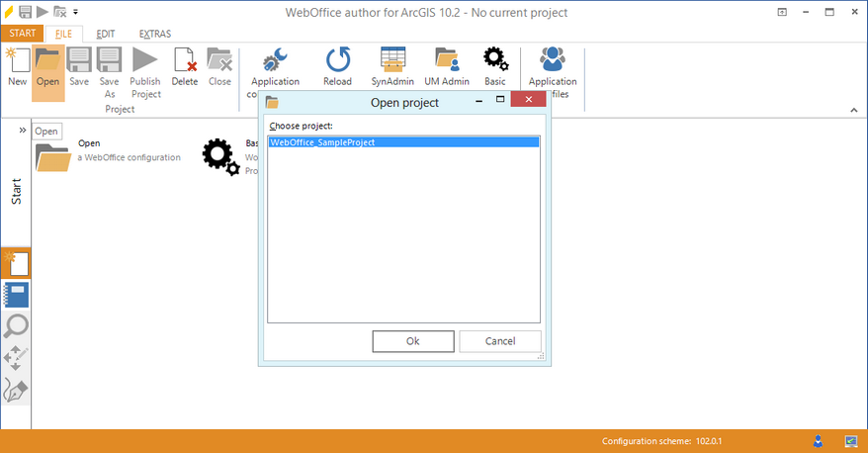Viewport: 868px width, 453px height.
Task: Confirm with the Ok button
Action: [x=413, y=341]
